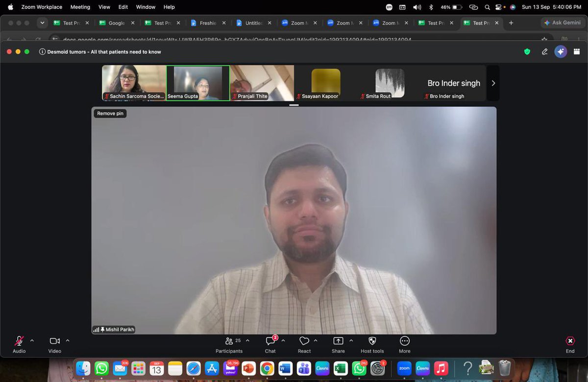Open audio options chevron beside Audio
Image resolution: width=588 pixels, height=382 pixels.
coord(32,340)
